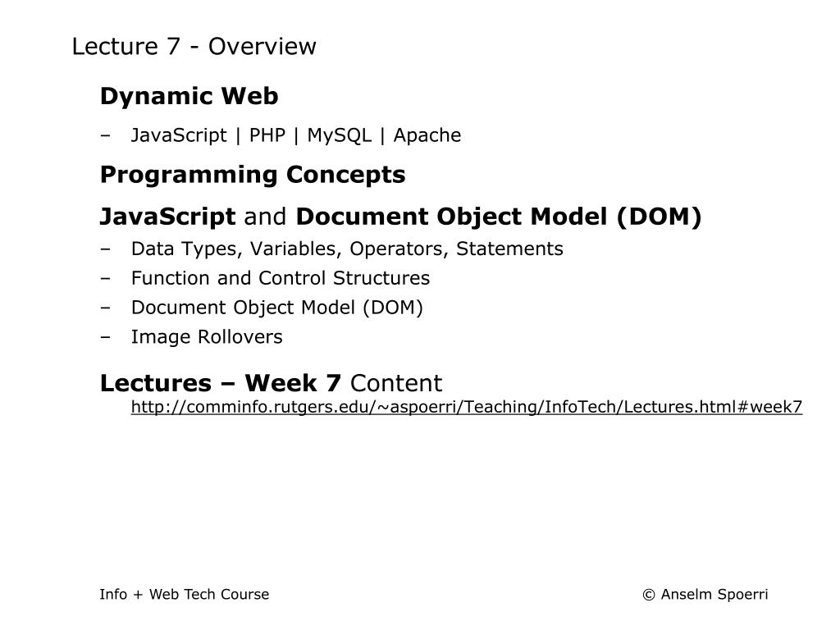Click the word MySQL in the first bullet
840x630 pixels.
(x=339, y=135)
